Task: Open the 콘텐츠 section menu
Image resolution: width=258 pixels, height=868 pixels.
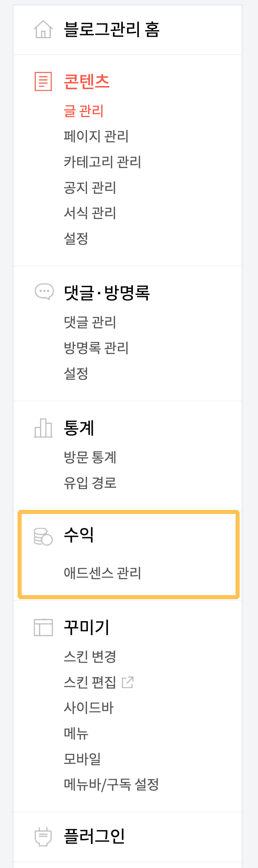Action: tap(87, 81)
